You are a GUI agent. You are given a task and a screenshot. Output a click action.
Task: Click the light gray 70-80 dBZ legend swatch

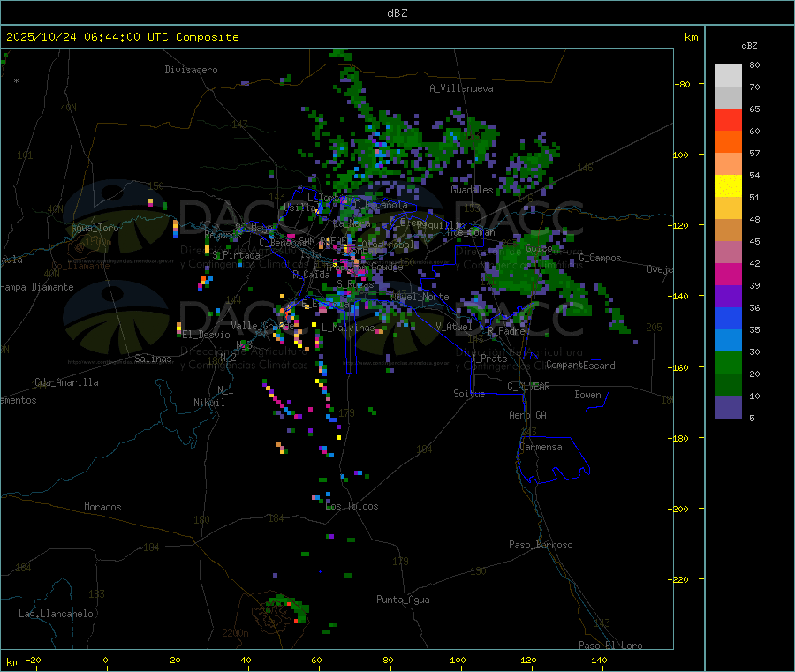[x=728, y=76]
